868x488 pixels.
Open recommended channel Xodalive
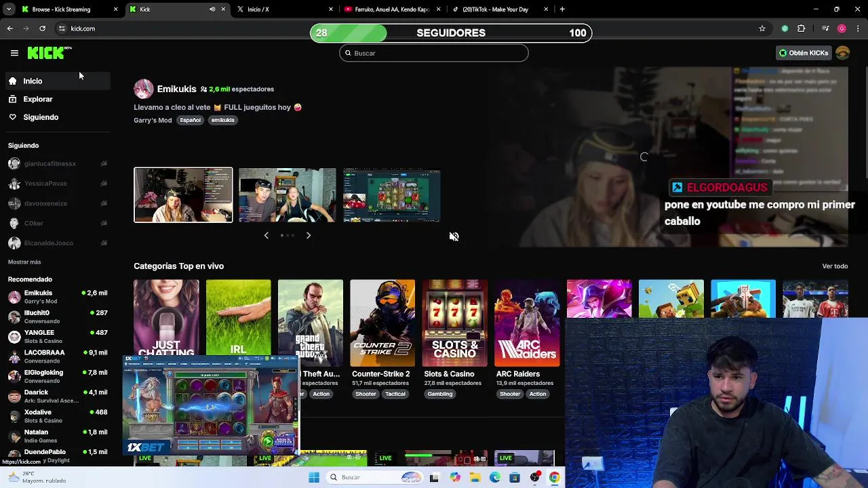[x=58, y=416]
